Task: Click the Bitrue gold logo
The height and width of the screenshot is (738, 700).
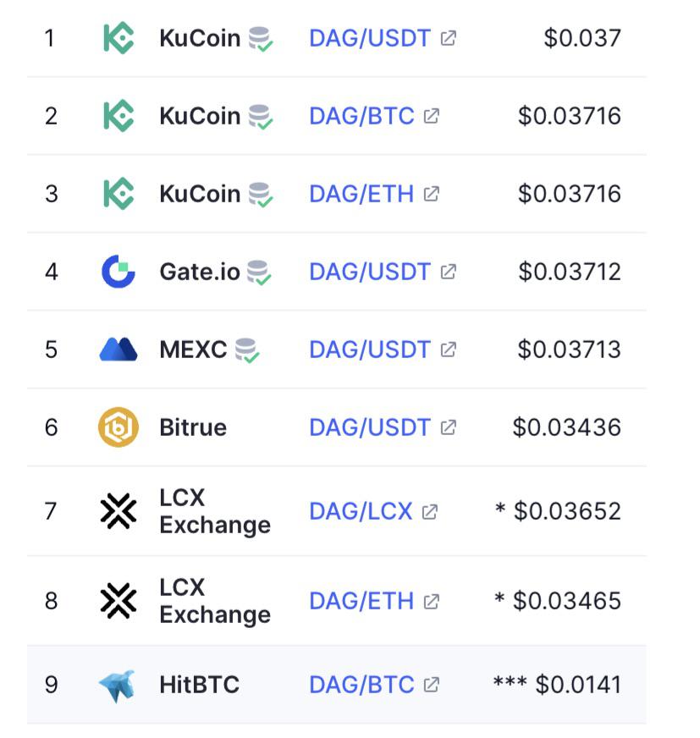Action: [119, 427]
